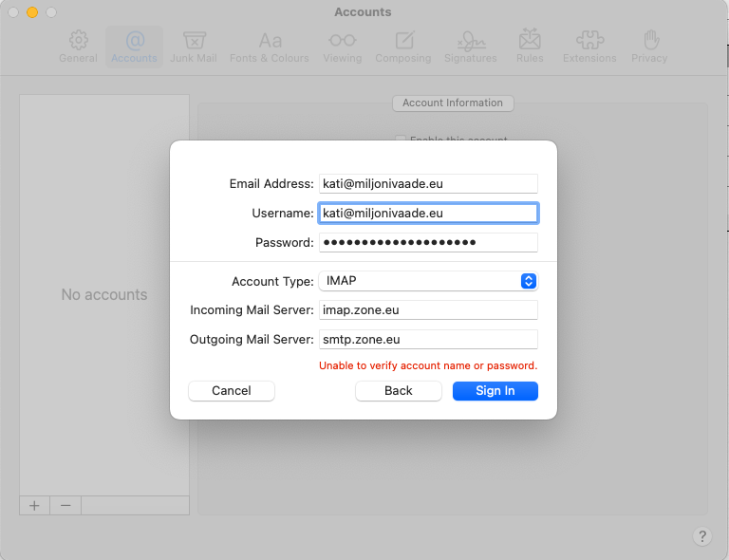
Task: Open the General preferences pane
Action: [x=78, y=47]
